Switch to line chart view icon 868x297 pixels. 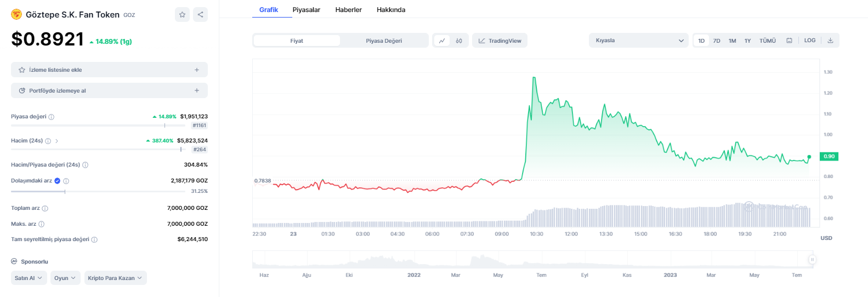pyautogui.click(x=442, y=41)
